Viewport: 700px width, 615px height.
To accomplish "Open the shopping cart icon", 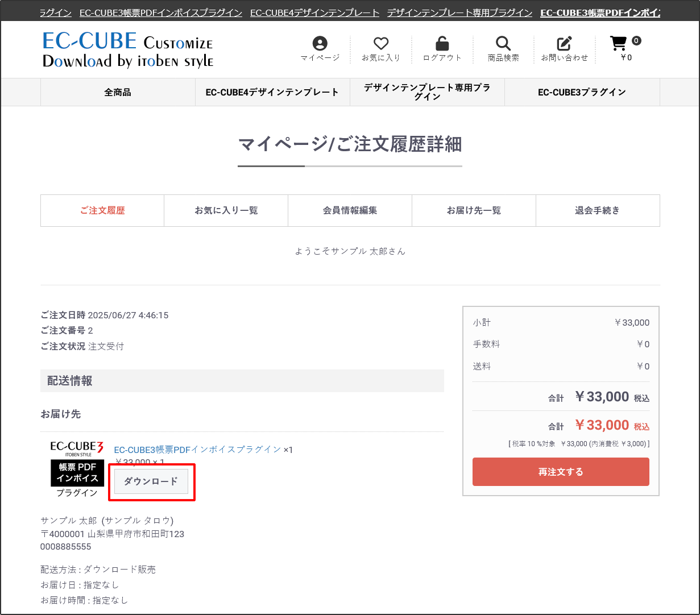I will click(618, 43).
